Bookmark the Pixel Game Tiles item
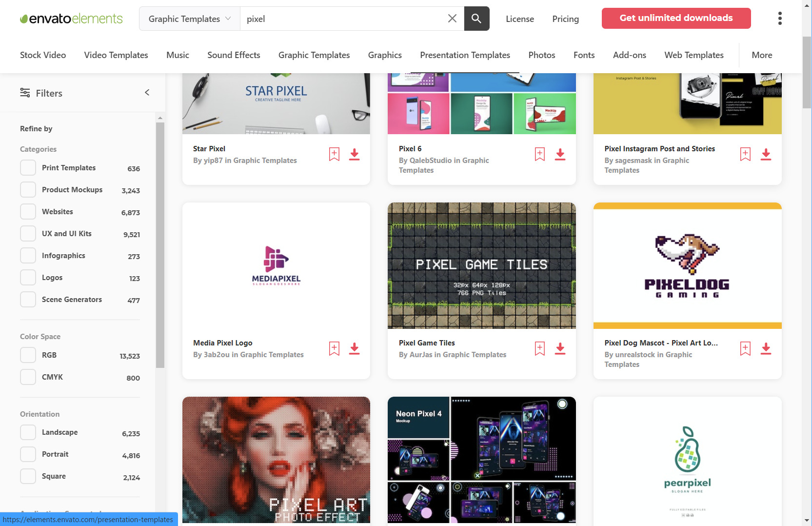This screenshot has width=812, height=526. coord(540,348)
